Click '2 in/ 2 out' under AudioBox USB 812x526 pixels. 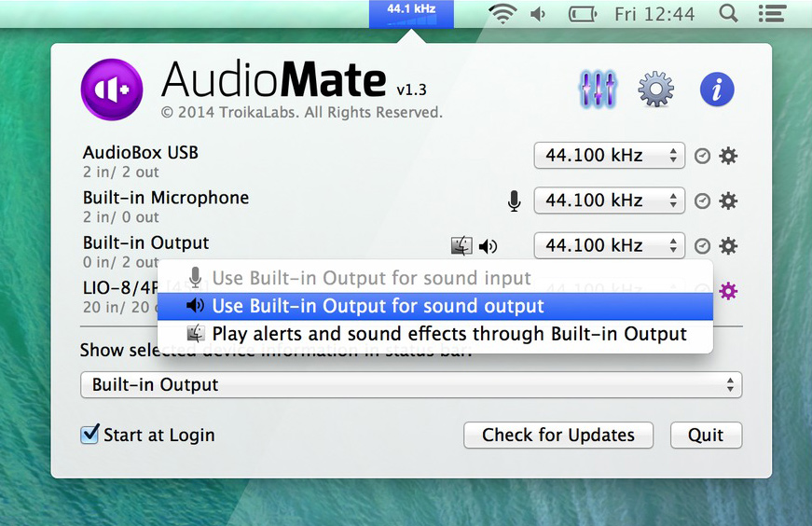[120, 172]
